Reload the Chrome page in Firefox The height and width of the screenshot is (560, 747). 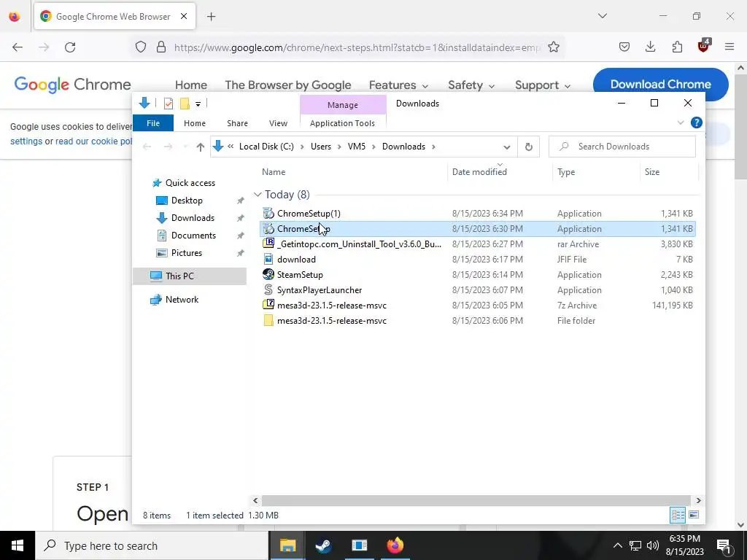[x=70, y=47]
